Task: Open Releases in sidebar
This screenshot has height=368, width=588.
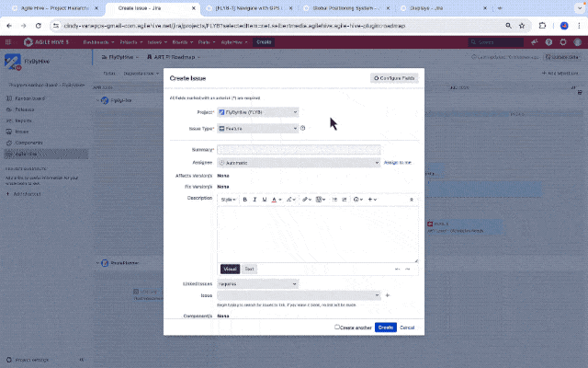Action: 25,109
